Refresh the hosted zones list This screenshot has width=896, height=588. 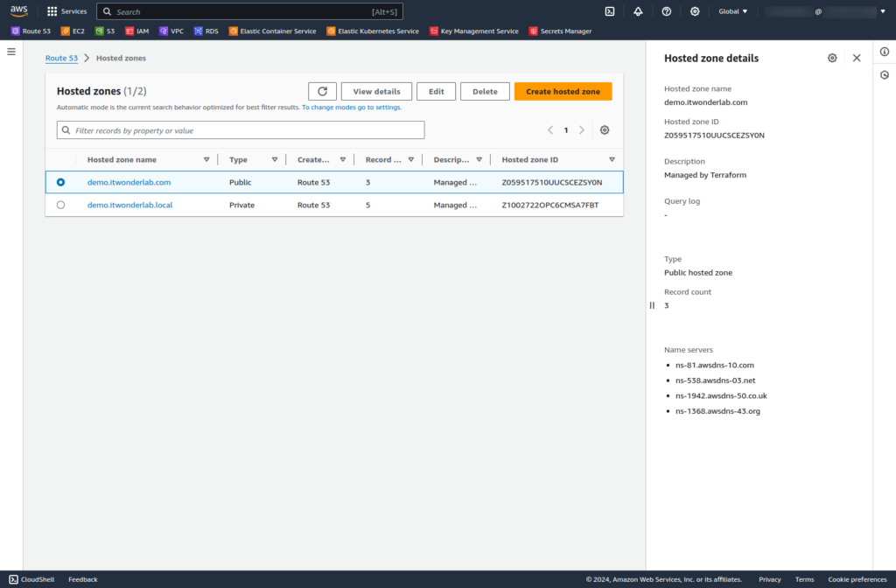tap(322, 91)
